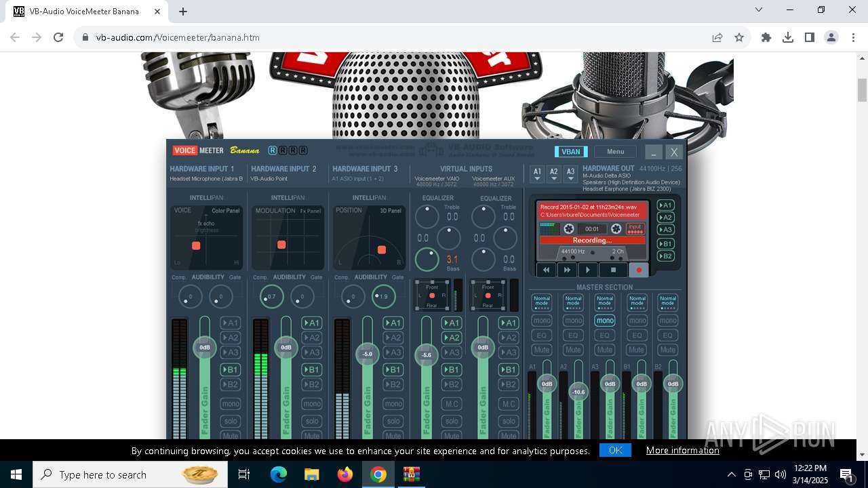Open the Chrome extensions puzzle icon
Image resolution: width=868 pixels, height=488 pixels.
[x=766, y=37]
